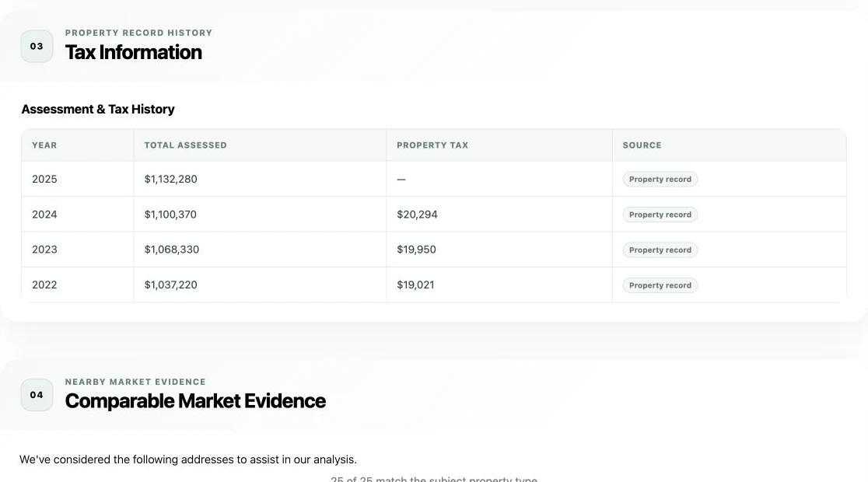Click the $1,068,330 assessed value
This screenshot has width=868, height=482.
pyautogui.click(x=172, y=250)
